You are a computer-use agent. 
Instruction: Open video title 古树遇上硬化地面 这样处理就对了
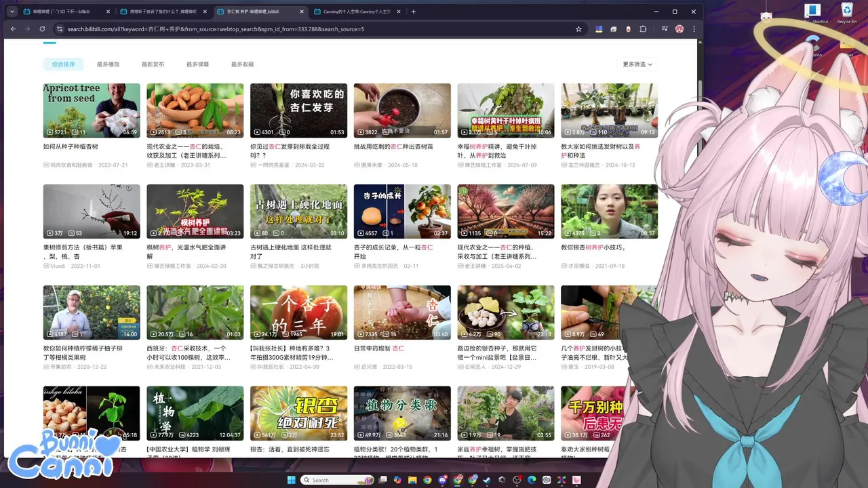(x=291, y=251)
